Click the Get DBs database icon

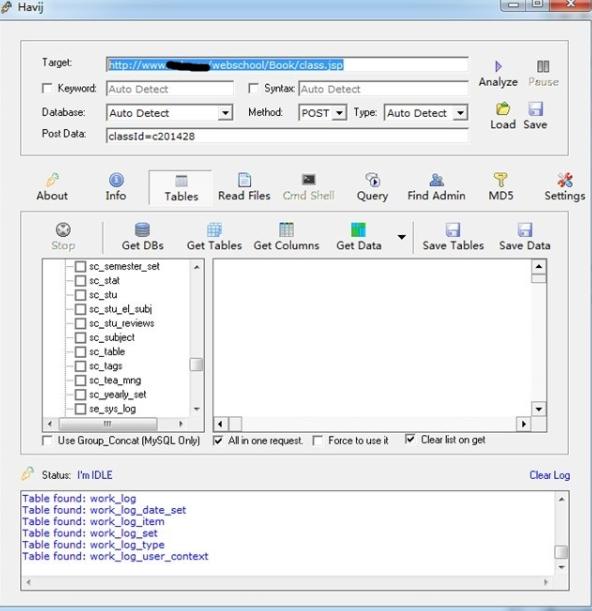click(142, 230)
